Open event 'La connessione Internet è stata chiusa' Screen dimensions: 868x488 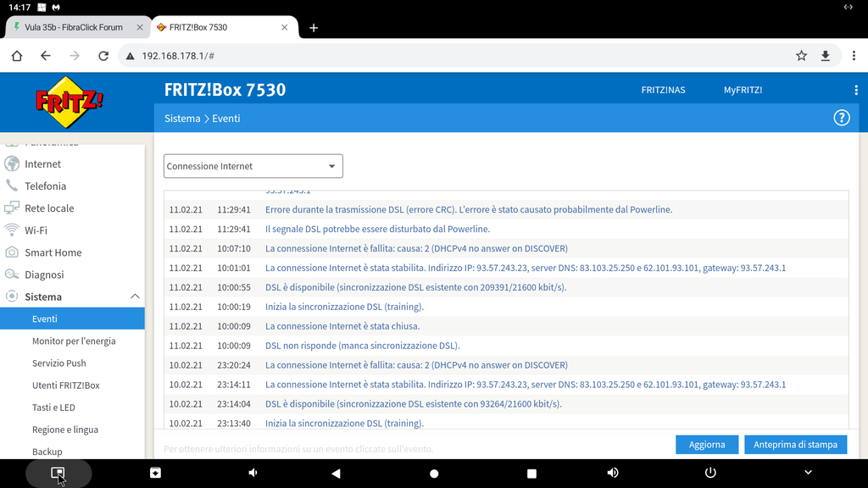click(342, 326)
